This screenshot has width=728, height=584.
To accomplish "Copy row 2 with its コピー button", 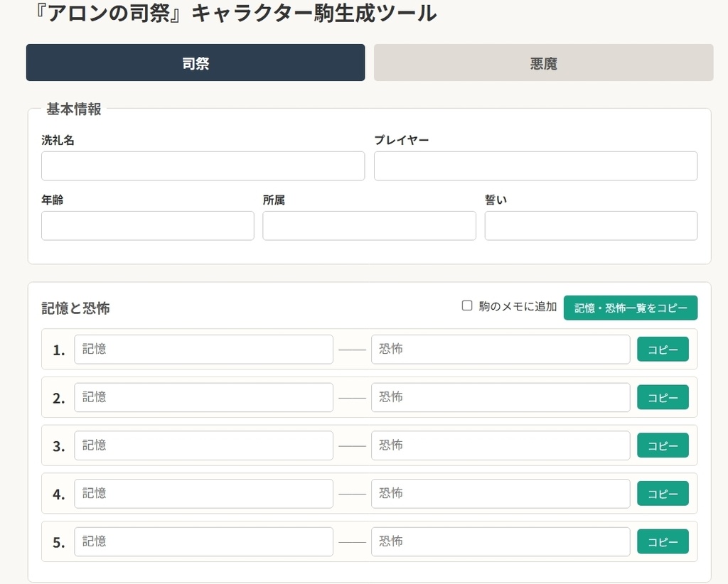I will point(663,398).
